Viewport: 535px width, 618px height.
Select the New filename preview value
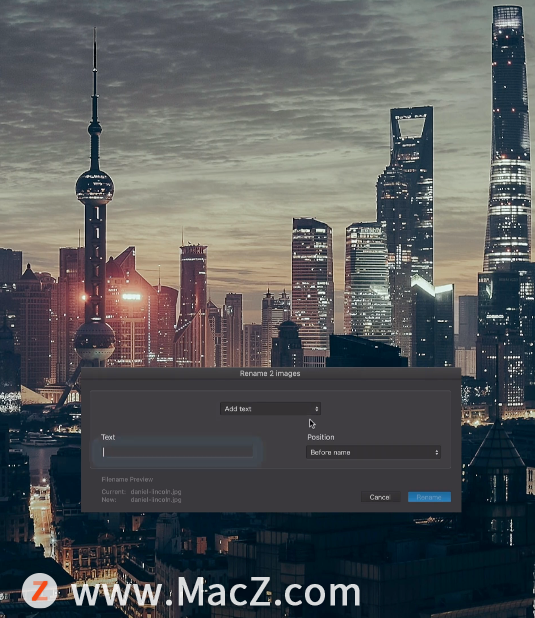156,499
